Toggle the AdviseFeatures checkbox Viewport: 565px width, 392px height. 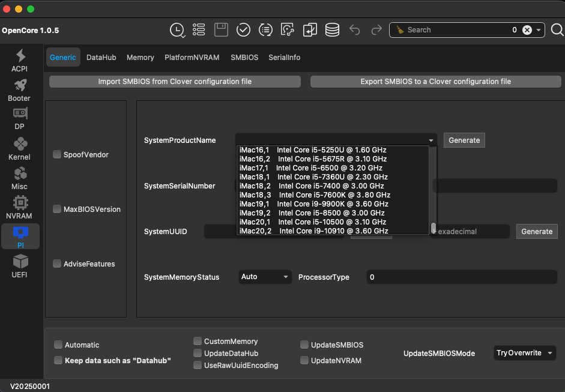coord(57,264)
